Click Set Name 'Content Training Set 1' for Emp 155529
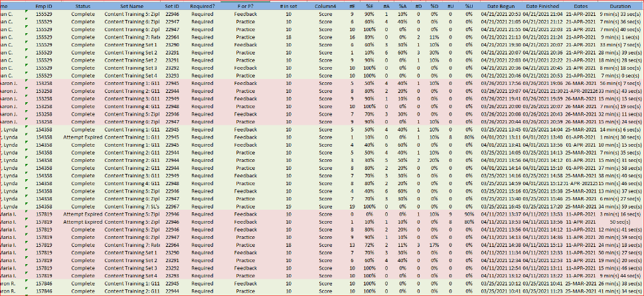Viewport: 644px width, 296px height. [131, 44]
